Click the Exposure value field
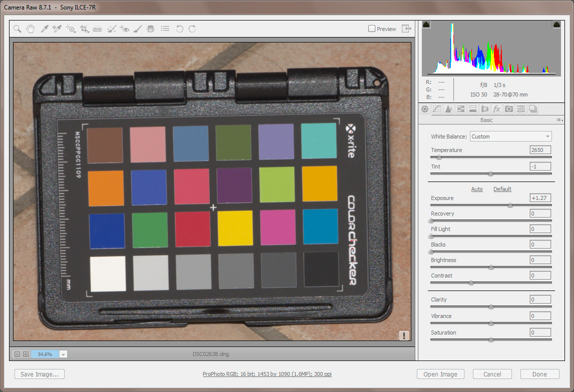574x392 pixels. [540, 198]
